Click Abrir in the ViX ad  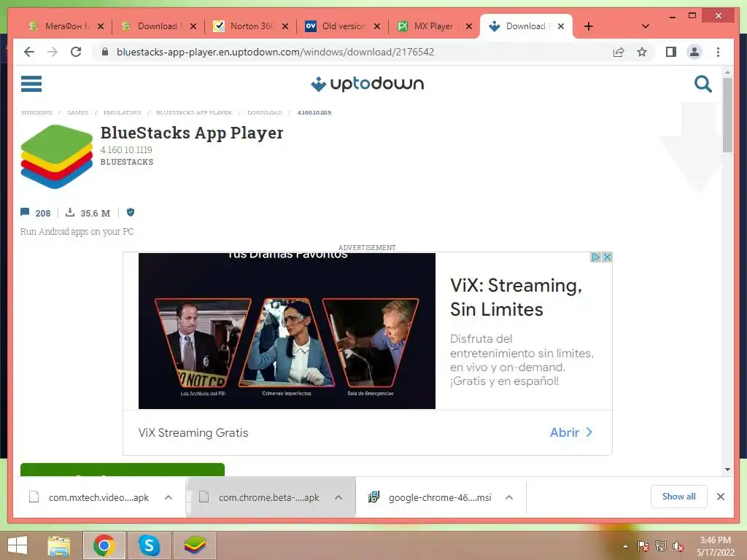(571, 432)
